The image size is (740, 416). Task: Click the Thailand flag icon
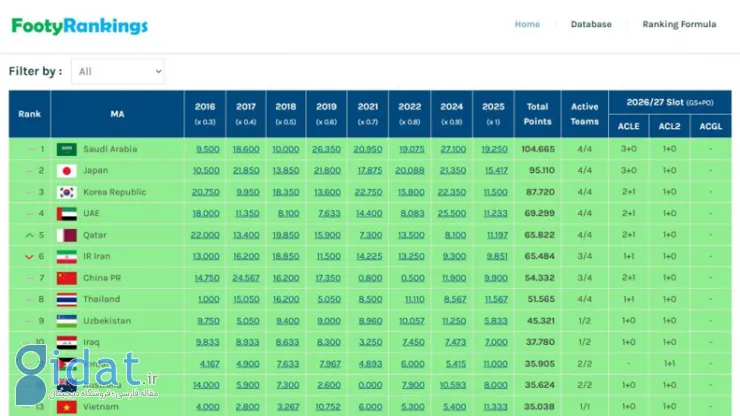[67, 299]
